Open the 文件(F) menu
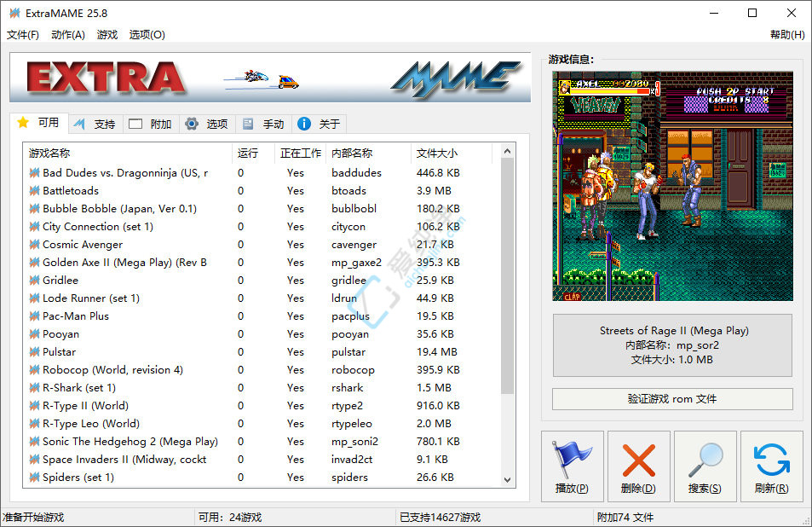The width and height of the screenshot is (812, 527). pyautogui.click(x=23, y=35)
